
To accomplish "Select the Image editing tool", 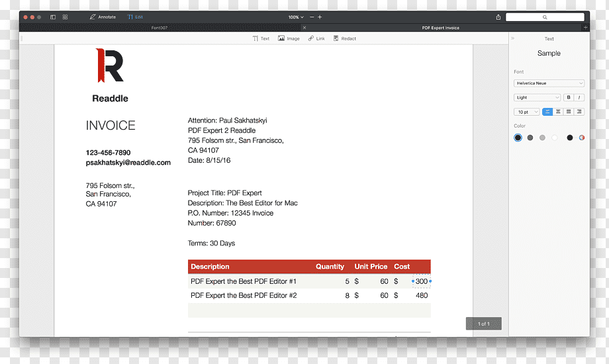I will point(289,38).
